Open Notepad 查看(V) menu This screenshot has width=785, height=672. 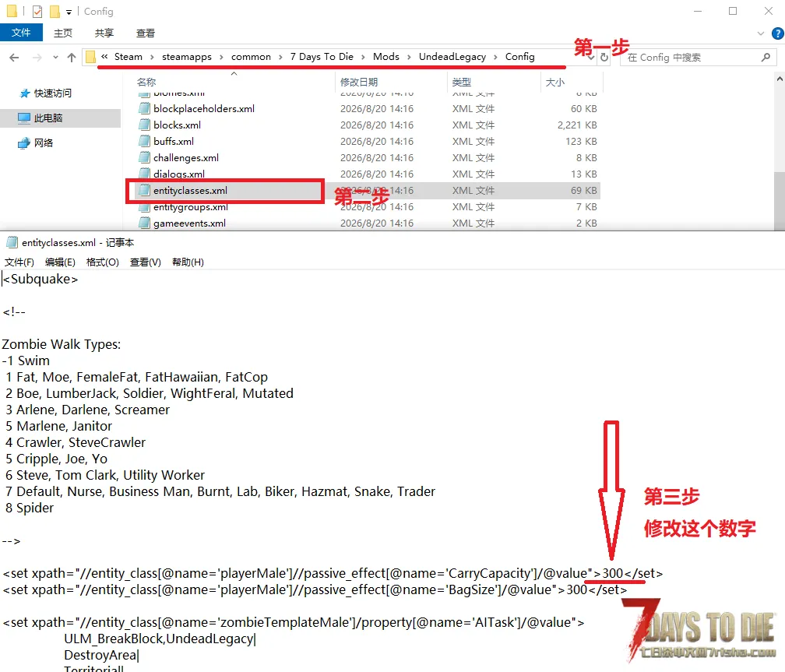(145, 262)
